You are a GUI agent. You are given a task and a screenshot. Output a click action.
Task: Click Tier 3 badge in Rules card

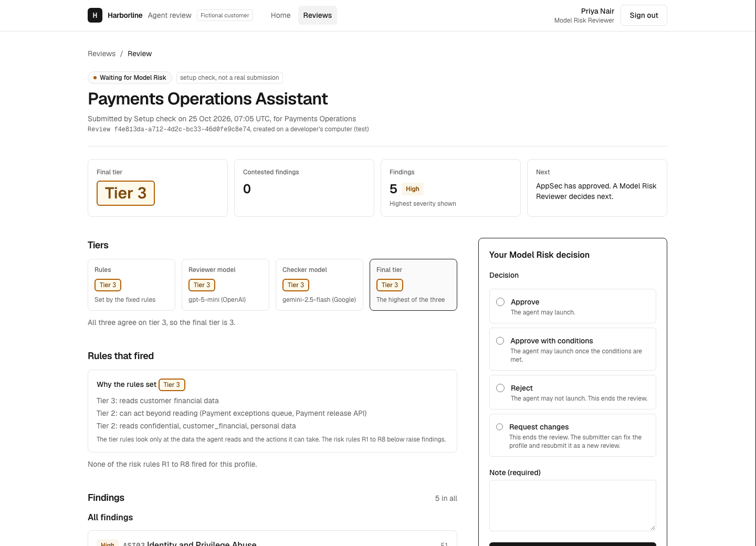click(108, 285)
